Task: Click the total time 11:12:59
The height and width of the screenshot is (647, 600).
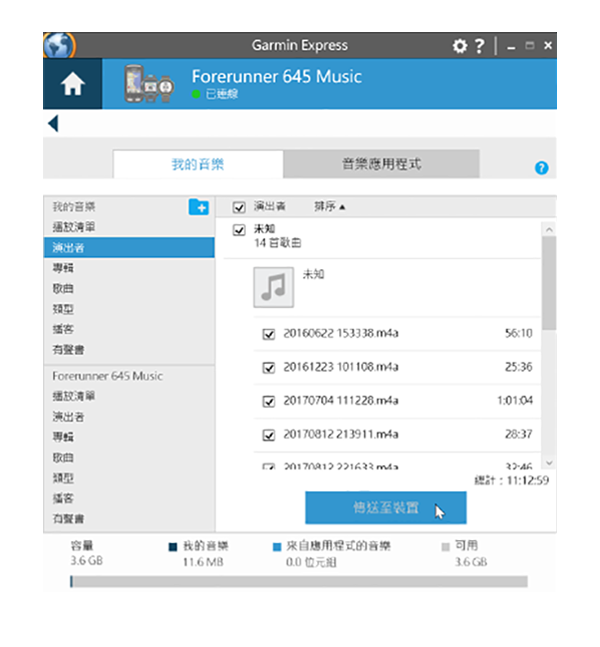Action: (x=528, y=481)
